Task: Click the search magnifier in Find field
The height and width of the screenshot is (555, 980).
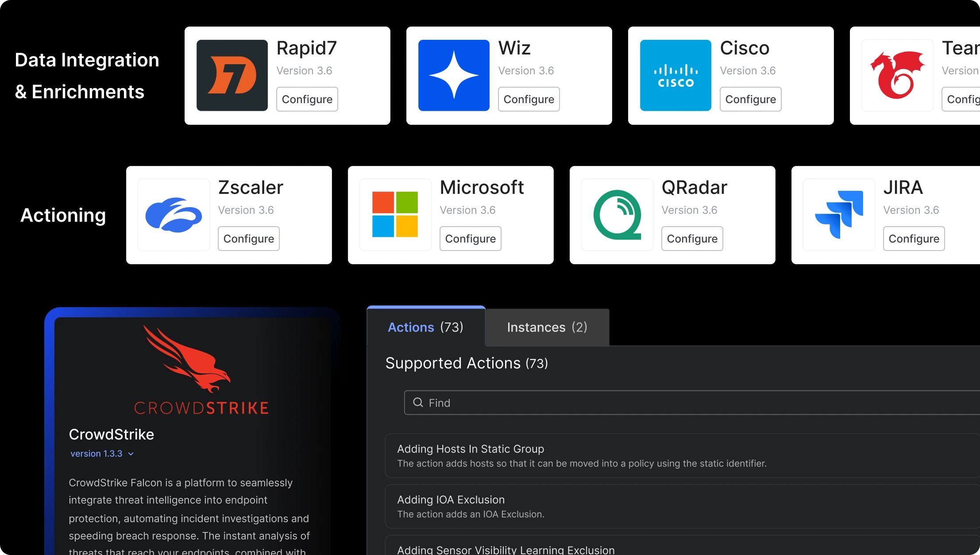Action: tap(418, 402)
